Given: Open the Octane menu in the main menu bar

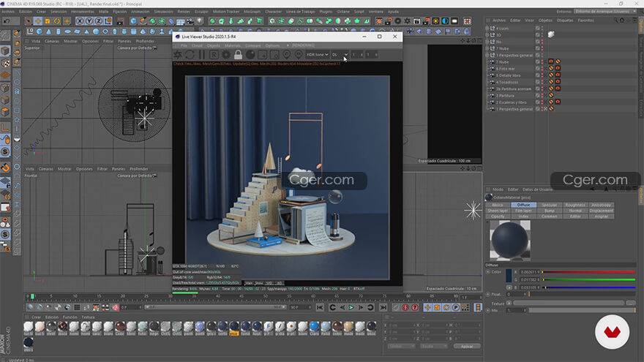Looking at the screenshot, I should [x=343, y=12].
